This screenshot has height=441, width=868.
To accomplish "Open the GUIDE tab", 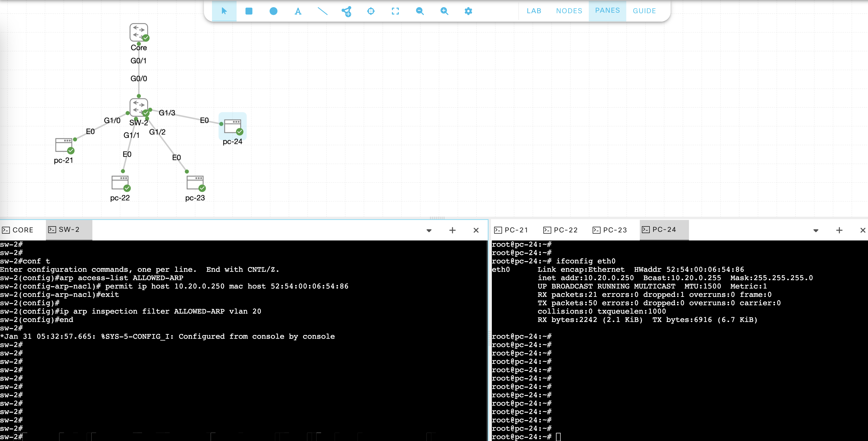I will pyautogui.click(x=644, y=11).
